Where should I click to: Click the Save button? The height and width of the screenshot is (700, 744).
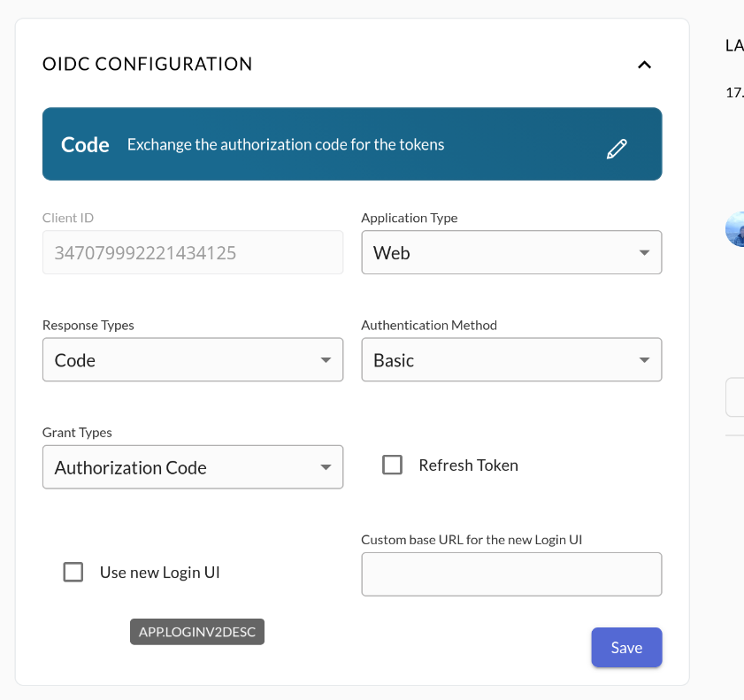(x=626, y=648)
